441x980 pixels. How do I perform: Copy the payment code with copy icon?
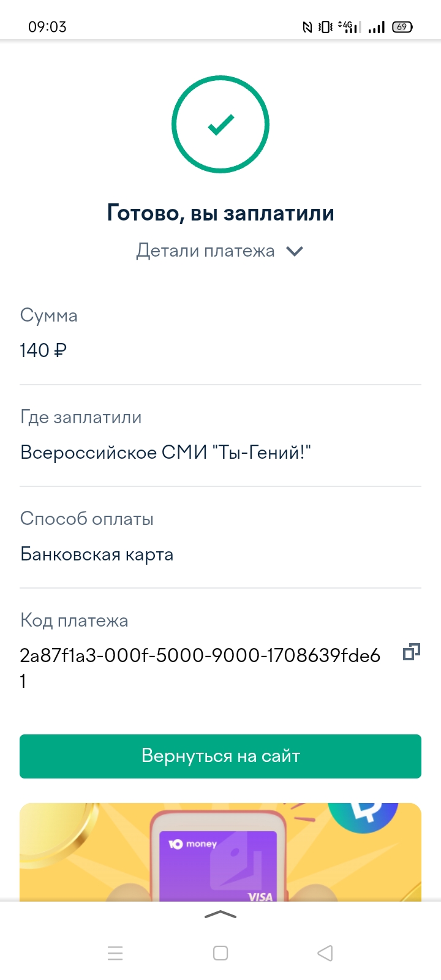[411, 652]
